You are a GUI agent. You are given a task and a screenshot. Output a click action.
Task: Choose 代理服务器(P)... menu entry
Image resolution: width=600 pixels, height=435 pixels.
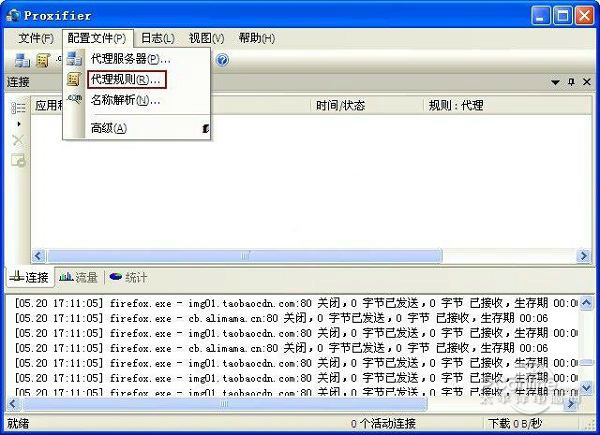coord(137,59)
